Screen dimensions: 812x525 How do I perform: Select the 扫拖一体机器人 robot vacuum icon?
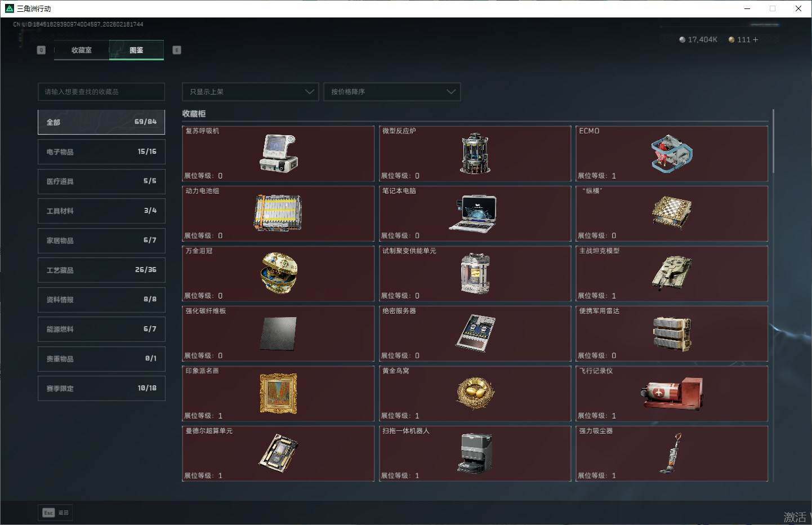[x=475, y=453]
